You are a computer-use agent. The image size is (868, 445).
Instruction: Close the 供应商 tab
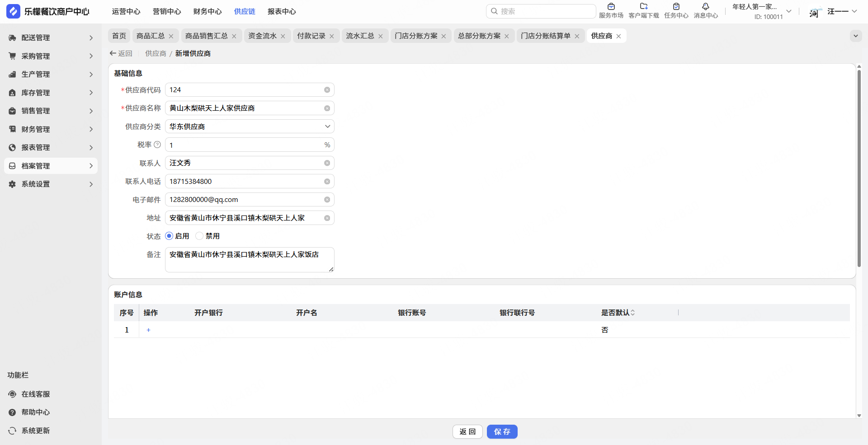(618, 36)
